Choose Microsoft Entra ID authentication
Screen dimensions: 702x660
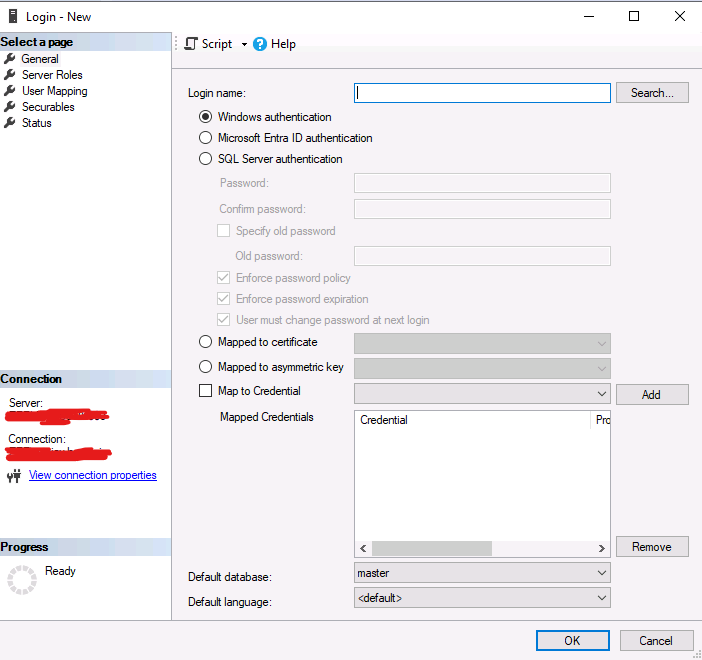206,138
